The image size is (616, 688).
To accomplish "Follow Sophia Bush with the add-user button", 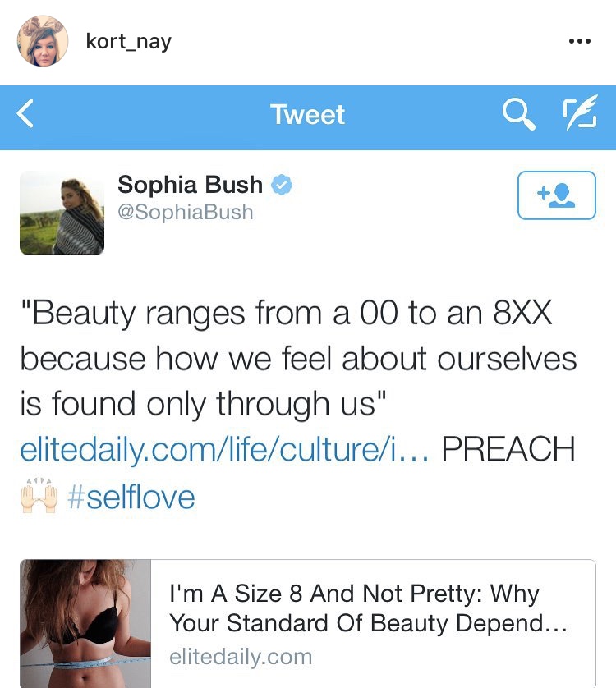I will pyautogui.click(x=556, y=195).
